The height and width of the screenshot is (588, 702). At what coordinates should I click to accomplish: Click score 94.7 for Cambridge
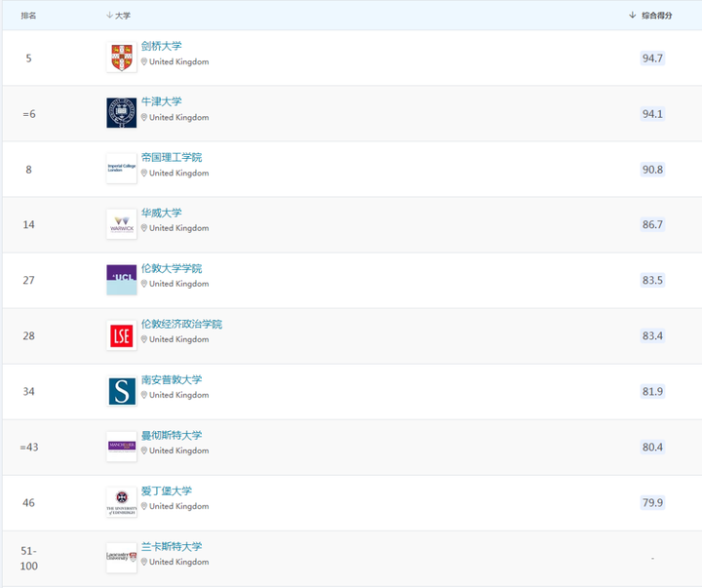(x=652, y=59)
